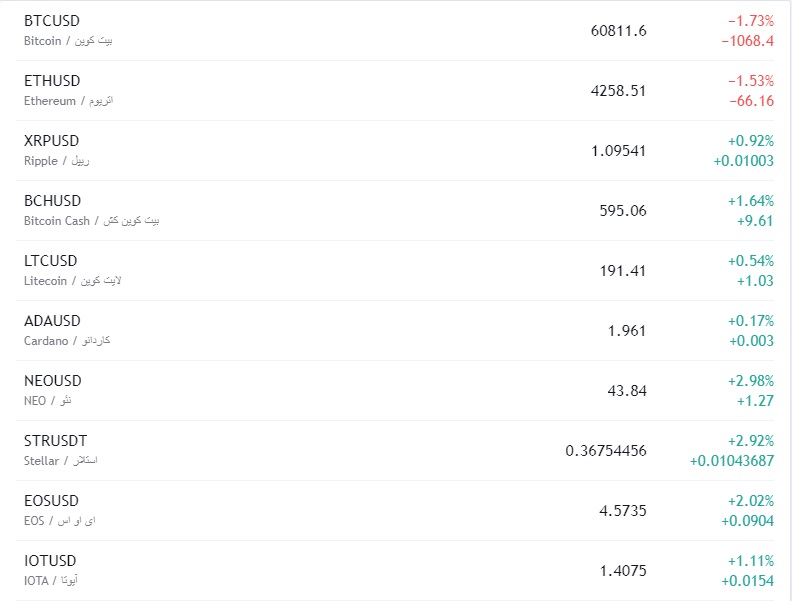Click the STRUSDT Stellar symbol
This screenshot has height=601, width=792.
55,441
